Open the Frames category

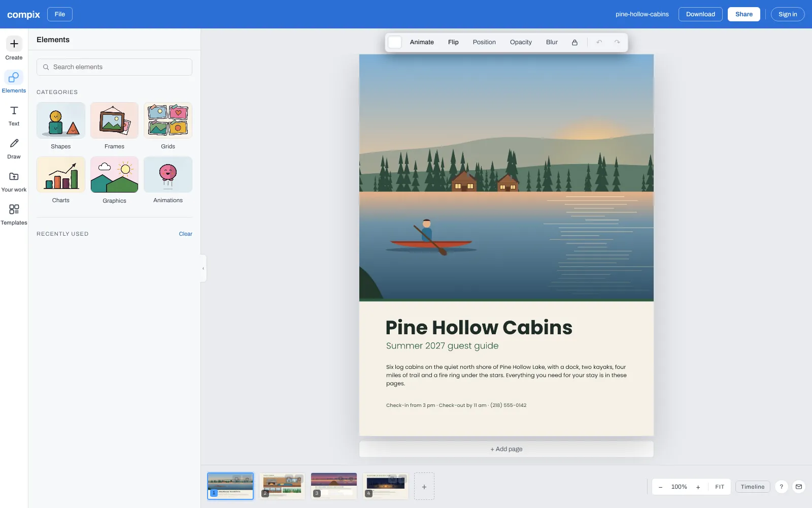(x=114, y=126)
